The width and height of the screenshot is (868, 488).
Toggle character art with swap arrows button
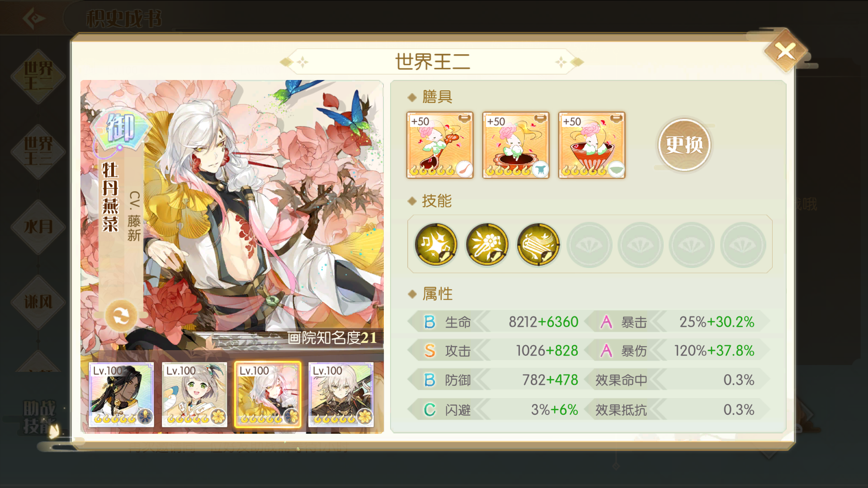click(x=121, y=316)
